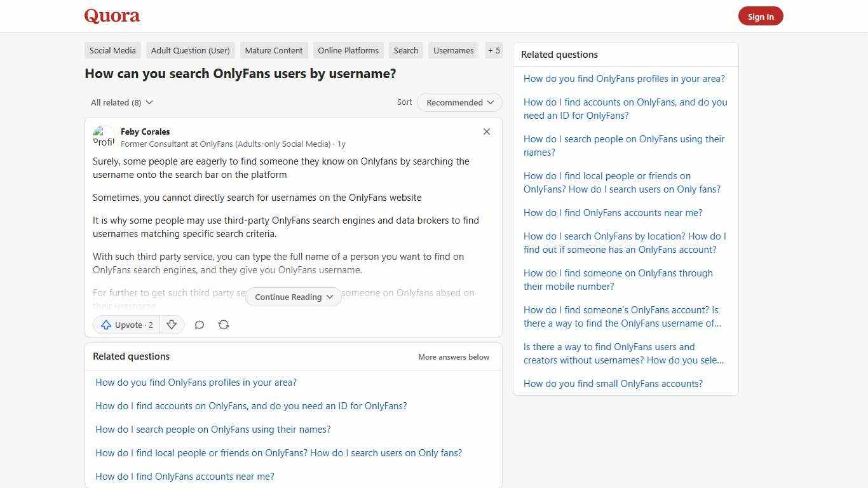Upvote the answer by Feby Corales

coord(126,325)
